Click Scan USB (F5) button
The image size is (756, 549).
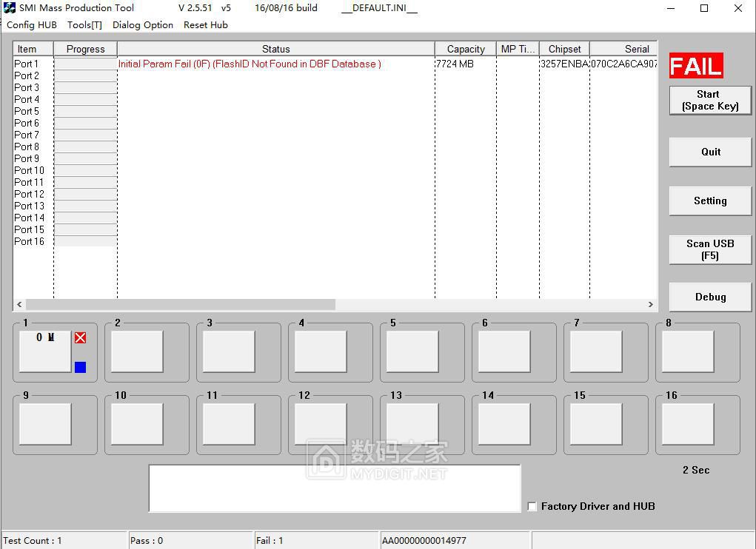click(710, 249)
